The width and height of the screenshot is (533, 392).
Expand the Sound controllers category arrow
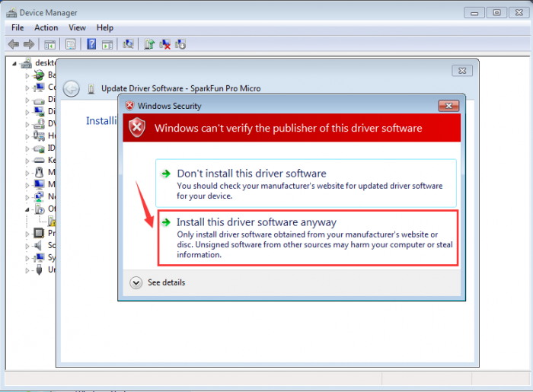tap(27, 247)
